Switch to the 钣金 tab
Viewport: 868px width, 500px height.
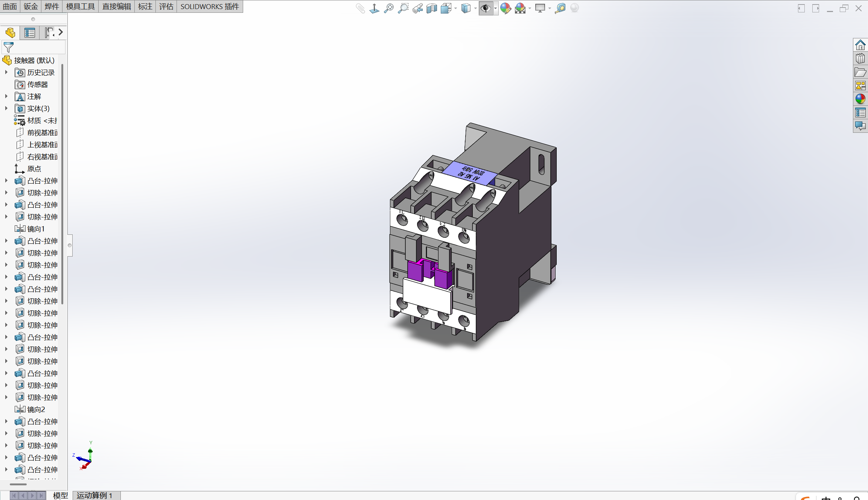[31, 6]
